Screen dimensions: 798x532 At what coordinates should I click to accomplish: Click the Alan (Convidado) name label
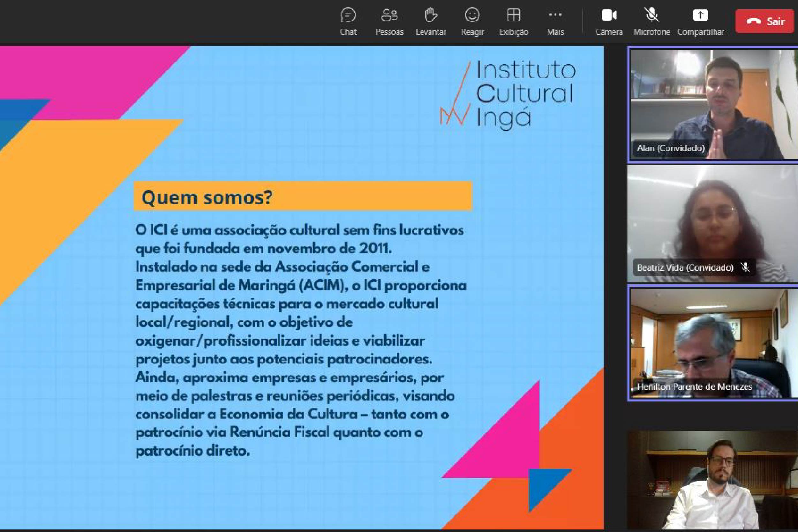tap(671, 148)
